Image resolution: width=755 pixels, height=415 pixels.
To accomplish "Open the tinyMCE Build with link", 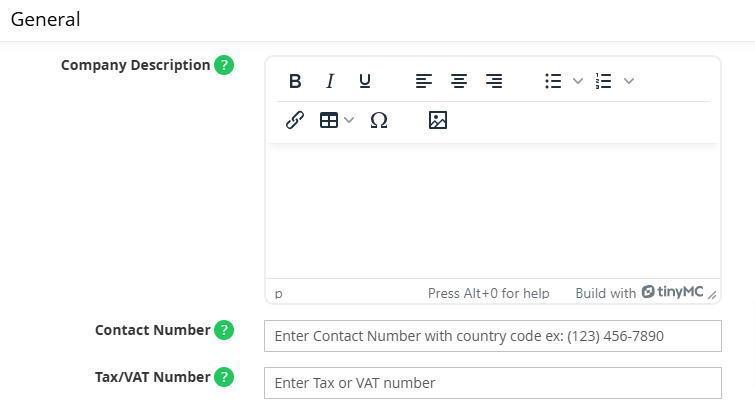I will point(639,293).
